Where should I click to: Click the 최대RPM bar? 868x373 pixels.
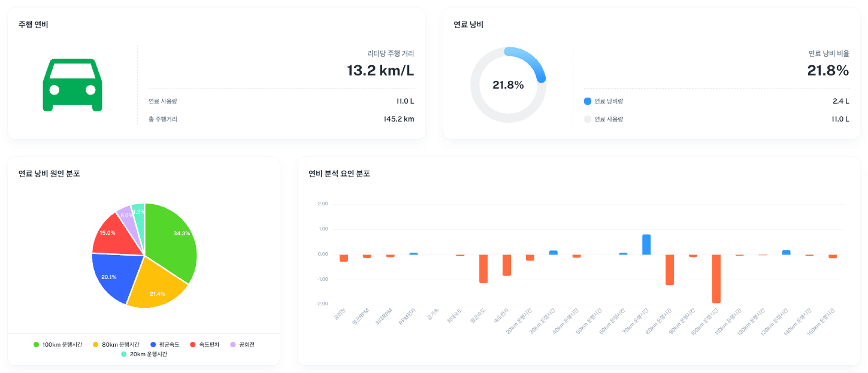pyautogui.click(x=391, y=256)
